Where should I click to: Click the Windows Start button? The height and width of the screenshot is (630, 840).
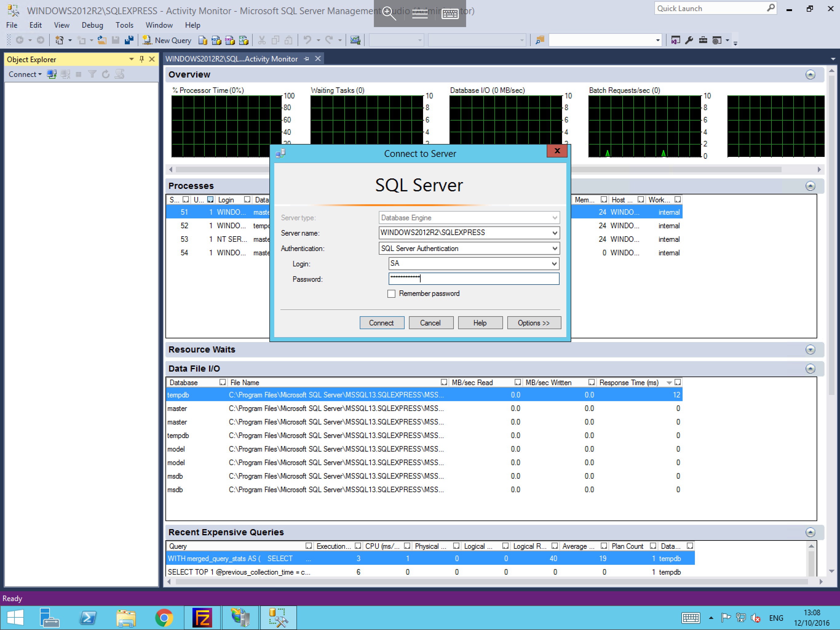coord(15,618)
